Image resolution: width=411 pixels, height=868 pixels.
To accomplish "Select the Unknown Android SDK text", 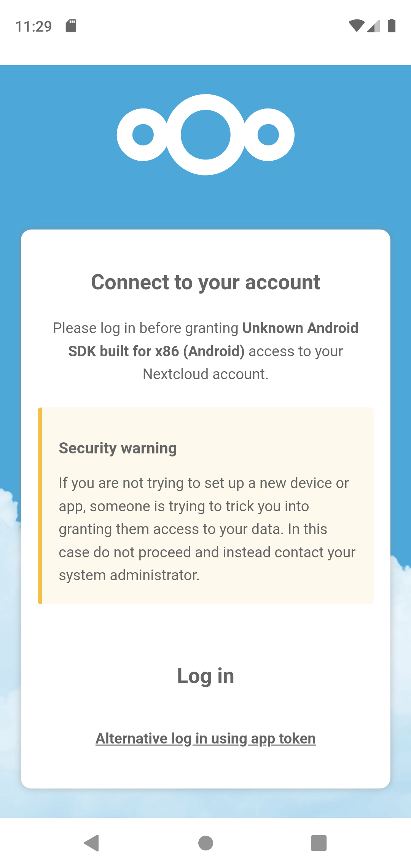I will 300,328.
